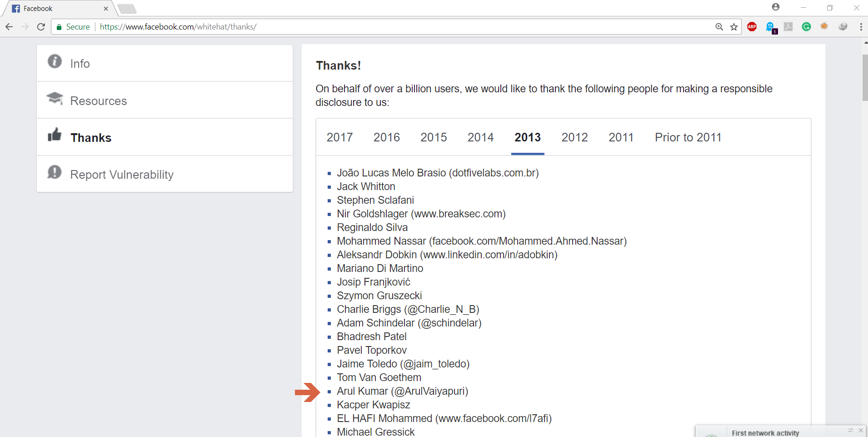Reload the page with the refresh icon
The width and height of the screenshot is (868, 437).
[x=41, y=27]
